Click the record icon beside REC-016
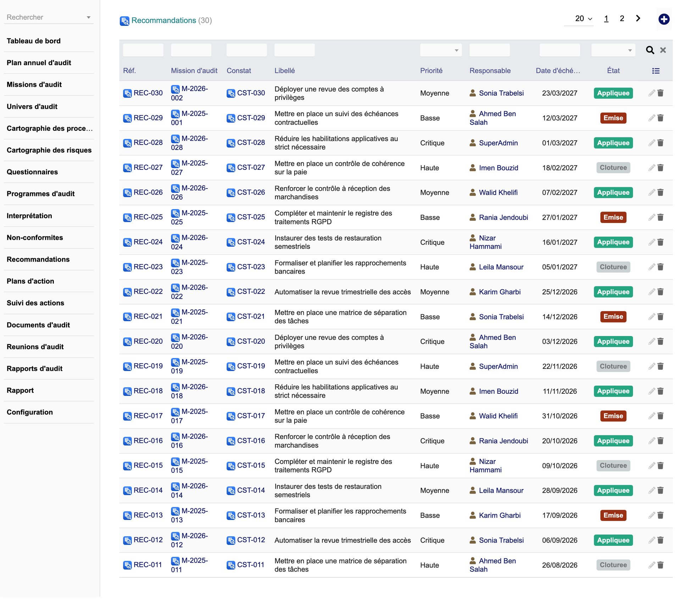This screenshot has width=690, height=616. click(127, 441)
